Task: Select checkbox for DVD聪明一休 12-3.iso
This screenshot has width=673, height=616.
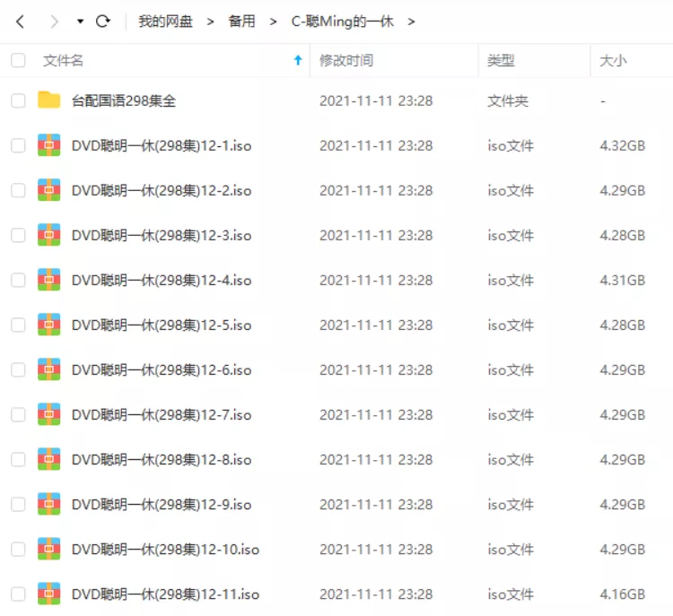Action: click(x=18, y=235)
